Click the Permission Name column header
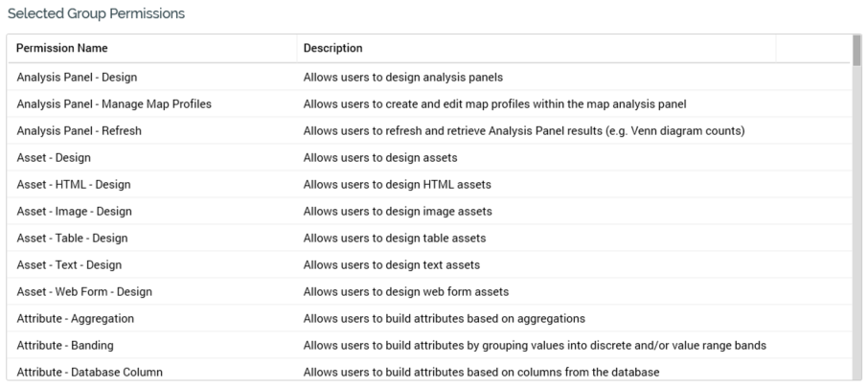 [x=62, y=48]
